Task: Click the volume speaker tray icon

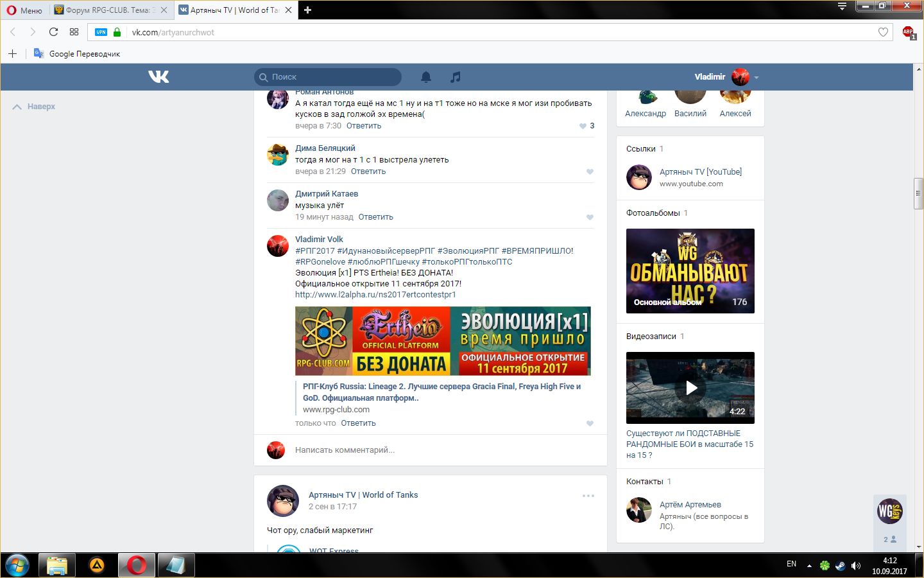Action: coord(855,566)
